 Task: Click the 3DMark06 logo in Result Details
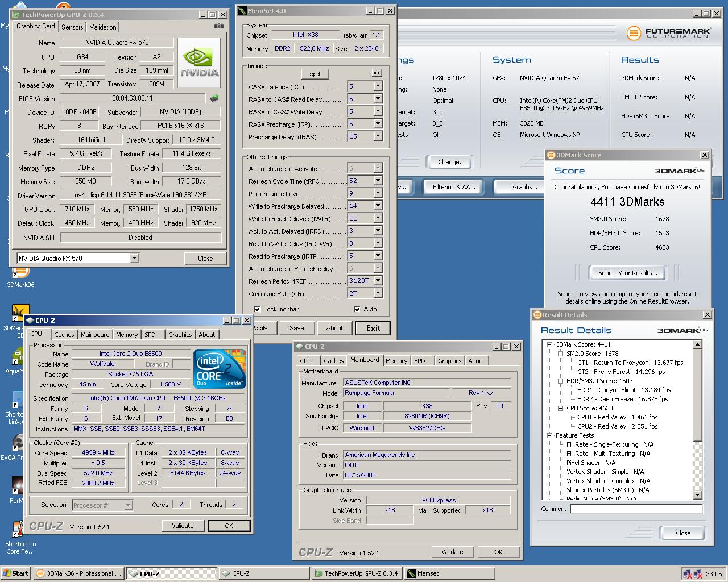click(682, 330)
